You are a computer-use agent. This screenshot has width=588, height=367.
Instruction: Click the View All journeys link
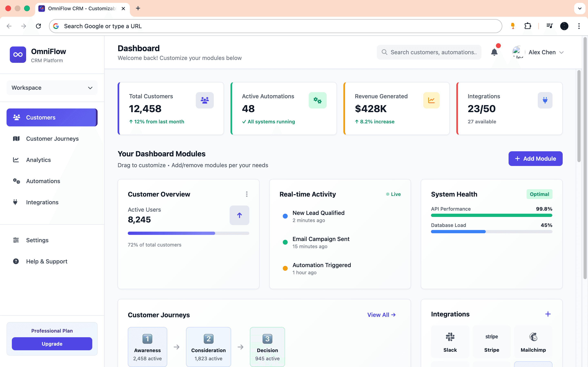coord(381,315)
